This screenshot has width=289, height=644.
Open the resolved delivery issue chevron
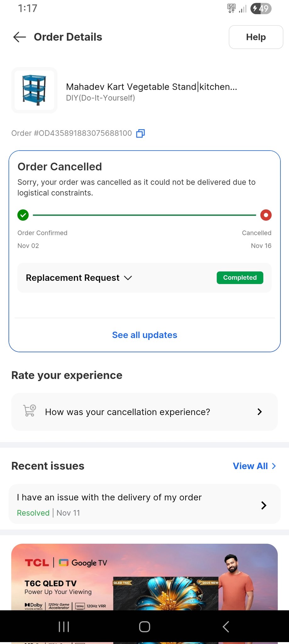264,505
